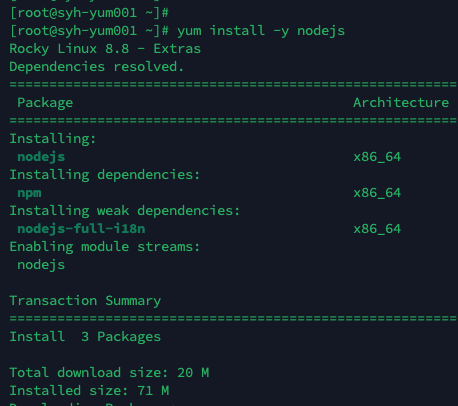
Task: Click x86_64 in the nodejs-full-i18n row
Action: pos(377,229)
